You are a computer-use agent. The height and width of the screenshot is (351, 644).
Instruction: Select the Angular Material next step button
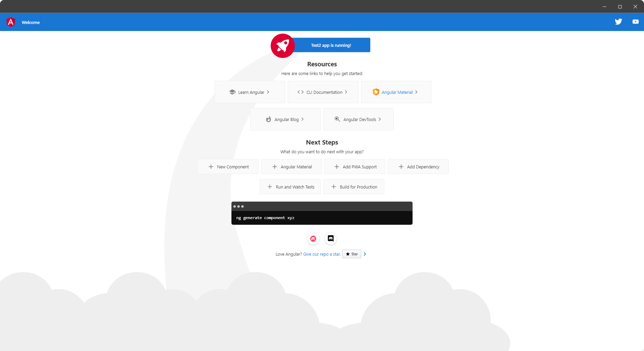pos(291,167)
